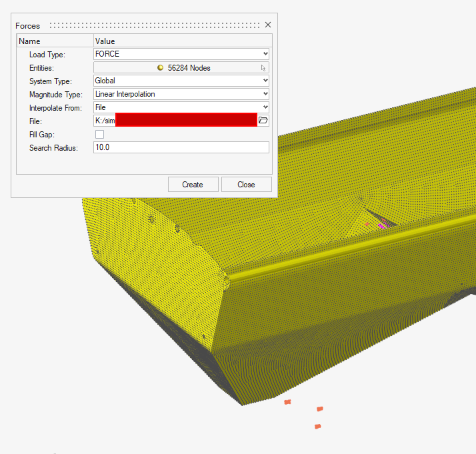This screenshot has height=454, width=476.
Task: Open the Load Type dropdown
Action: (181, 54)
